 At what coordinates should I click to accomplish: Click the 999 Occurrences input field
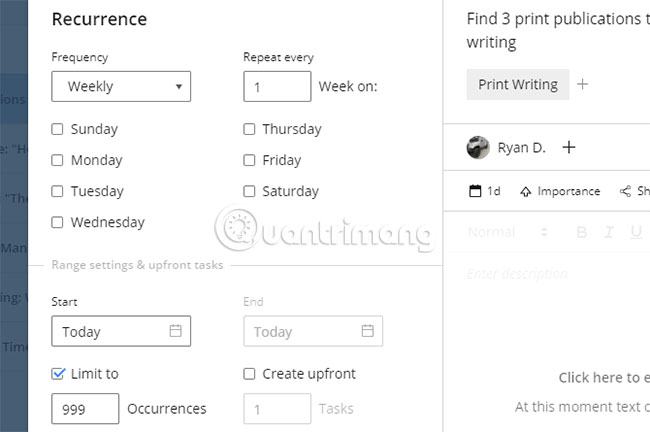[85, 409]
